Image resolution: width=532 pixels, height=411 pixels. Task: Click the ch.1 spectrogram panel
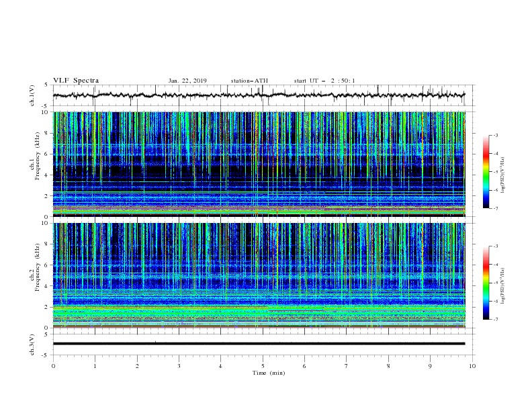259,164
